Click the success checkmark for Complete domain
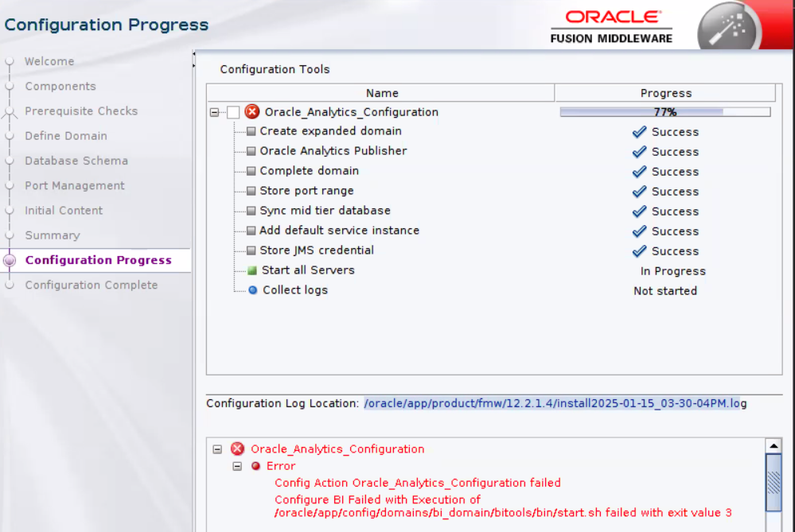This screenshot has height=532, width=795. click(x=639, y=171)
